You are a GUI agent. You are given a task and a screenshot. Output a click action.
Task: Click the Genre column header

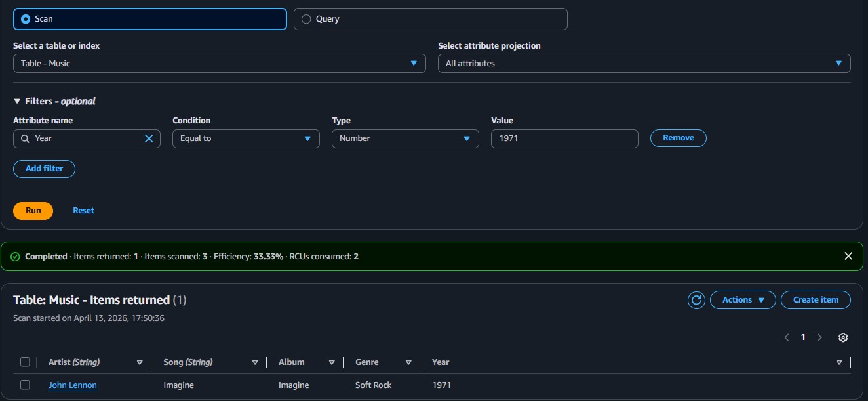(x=367, y=362)
